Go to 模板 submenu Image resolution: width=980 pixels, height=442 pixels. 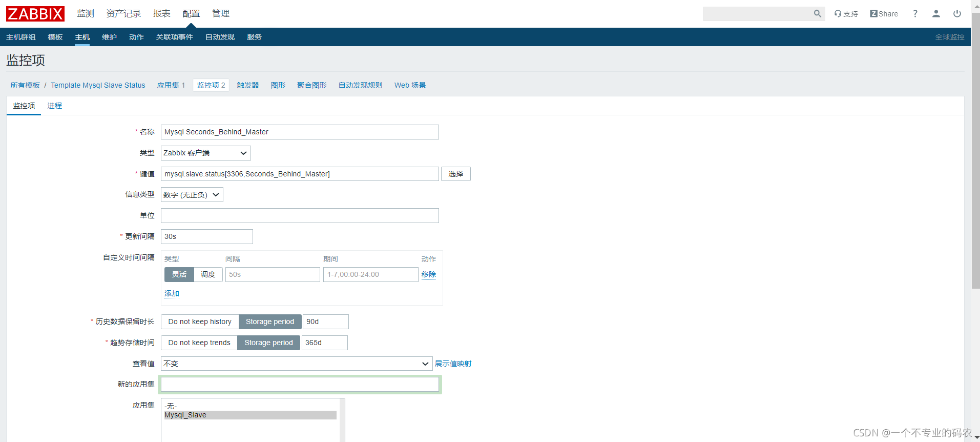pyautogui.click(x=55, y=37)
